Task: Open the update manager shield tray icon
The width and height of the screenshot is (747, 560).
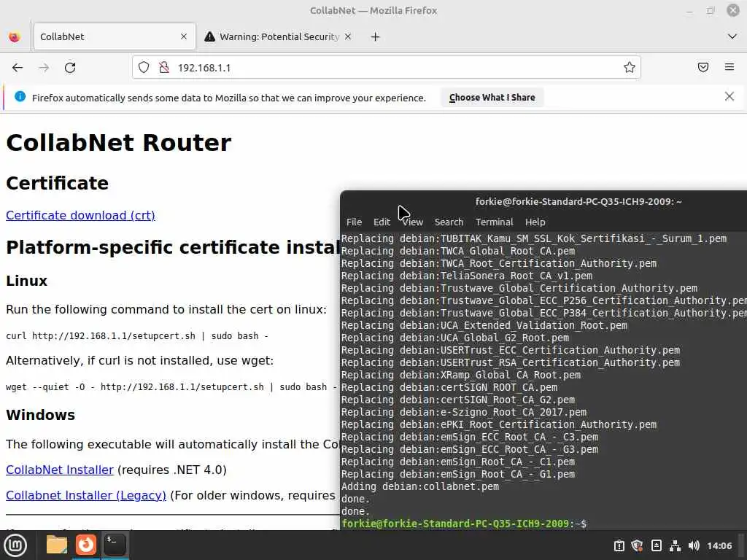Action: 637,545
